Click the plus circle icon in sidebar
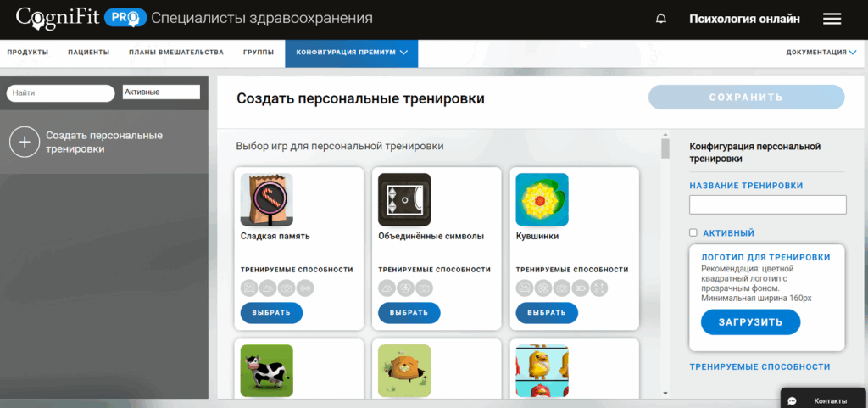Viewport: 868px width, 408px height. click(x=25, y=143)
